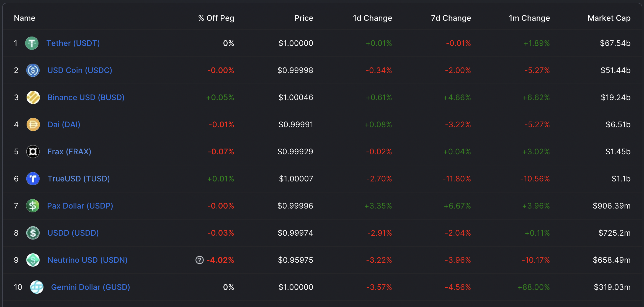This screenshot has height=307, width=644.
Task: Open the Gemini Dollar (GUSD) link
Action: coord(91,287)
